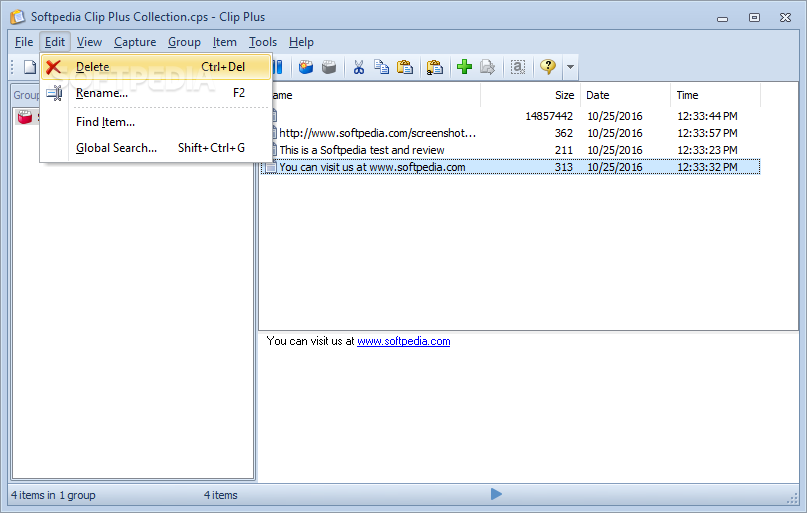Close the open Edit menu via its title
807x513 pixels.
pyautogui.click(x=55, y=42)
